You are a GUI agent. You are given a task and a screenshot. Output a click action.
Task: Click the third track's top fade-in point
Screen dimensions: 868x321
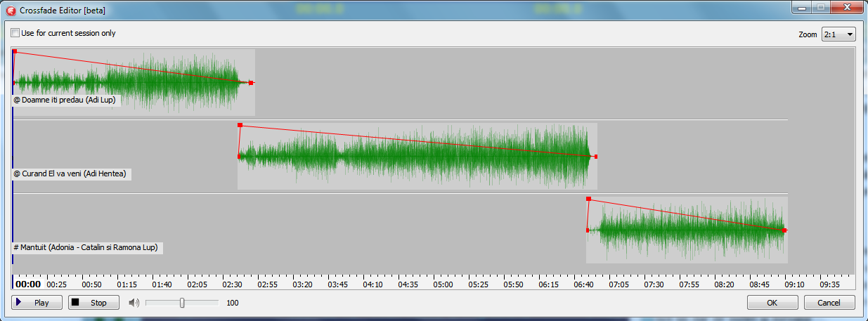588,199
